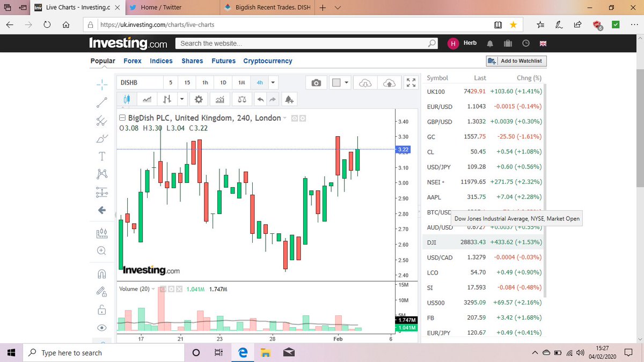Add a price alert bell
This screenshot has width=644, height=362.
[289, 99]
